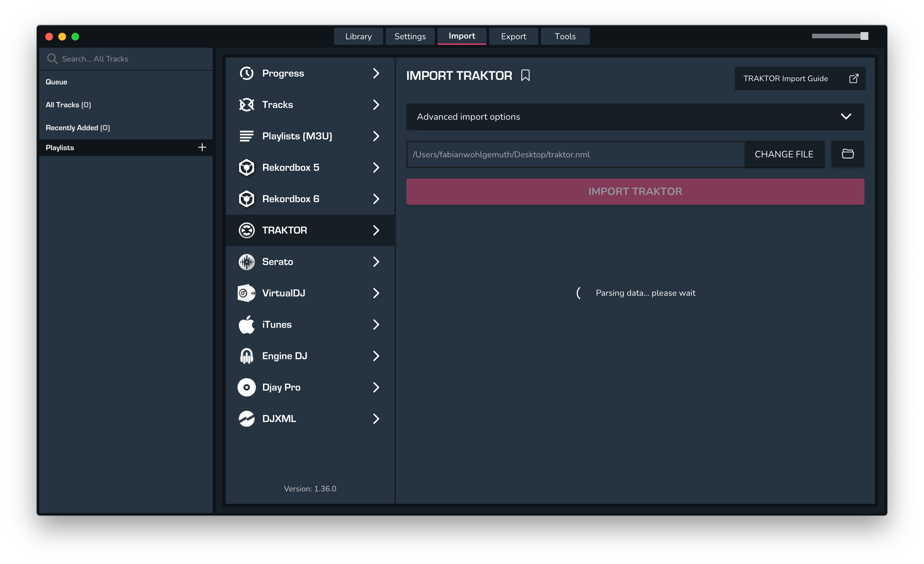
Task: Click the Rekordbox 5 icon
Action: tap(246, 167)
